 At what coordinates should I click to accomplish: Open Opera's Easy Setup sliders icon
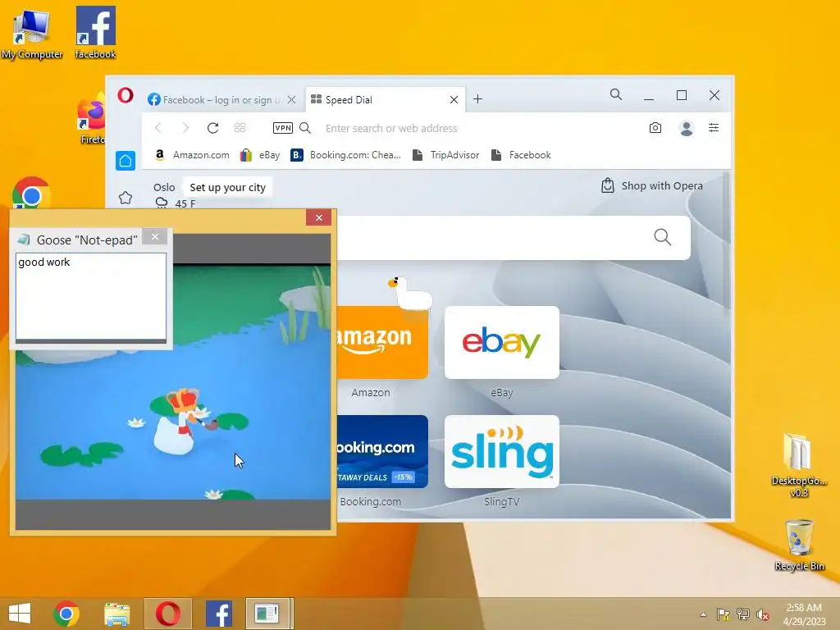[714, 127]
